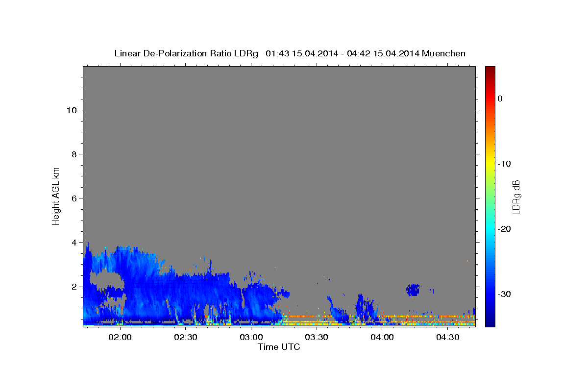Click the colorbar label -20
The width and height of the screenshot is (588, 392).
tap(504, 229)
